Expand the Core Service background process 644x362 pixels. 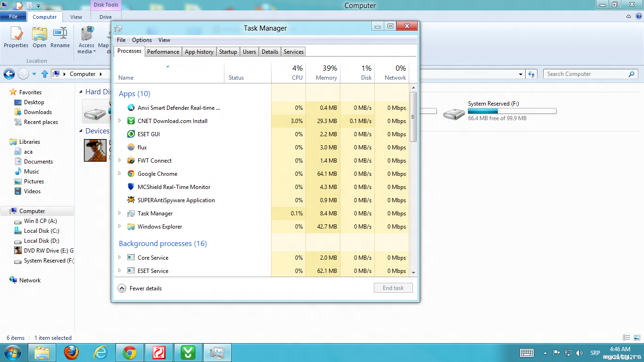(120, 258)
